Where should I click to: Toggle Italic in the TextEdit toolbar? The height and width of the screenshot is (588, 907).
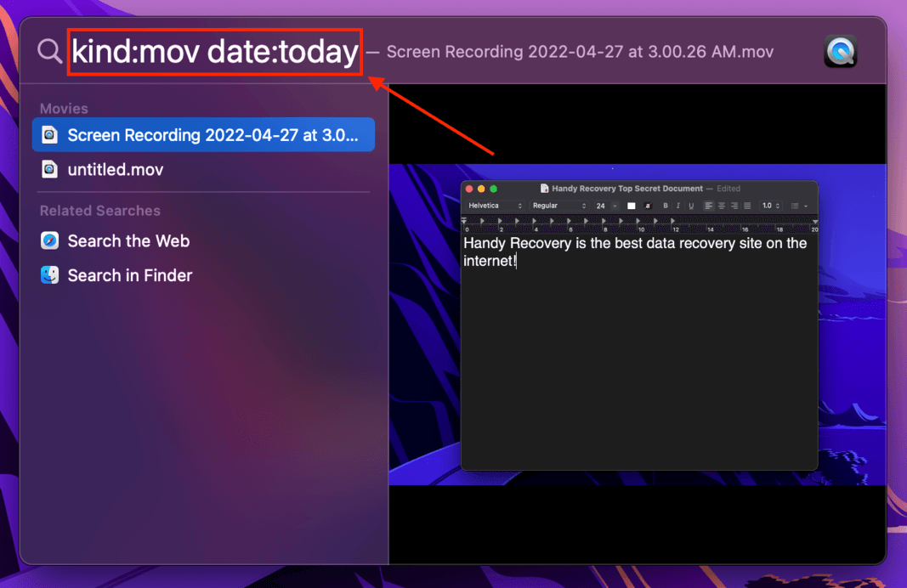(x=678, y=206)
